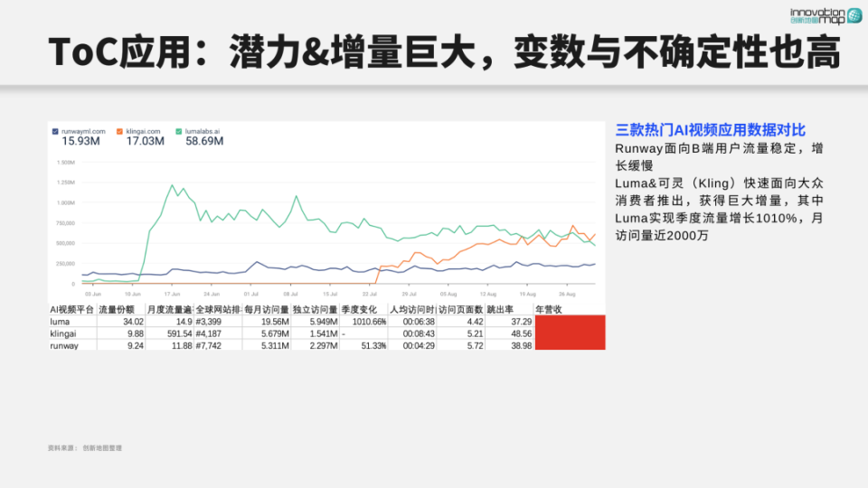Screen dimensions: 868x488
Task: Select the 访问页面数 column header
Action: (x=460, y=310)
